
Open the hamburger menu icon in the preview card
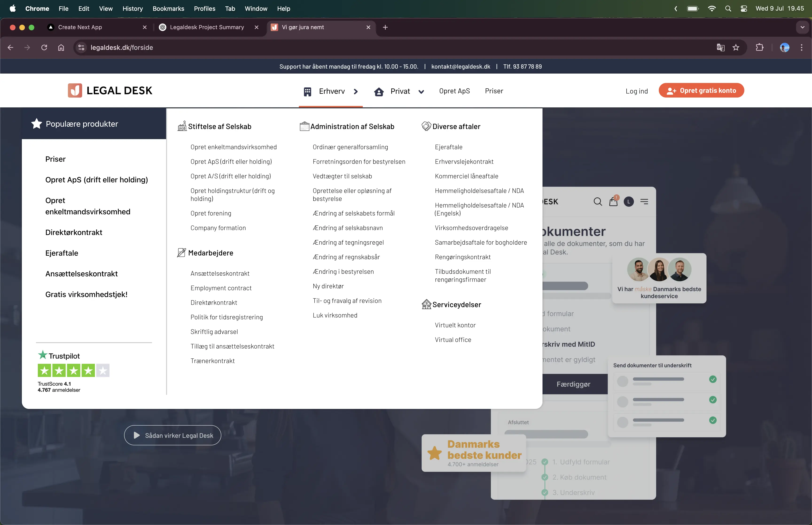(x=644, y=201)
